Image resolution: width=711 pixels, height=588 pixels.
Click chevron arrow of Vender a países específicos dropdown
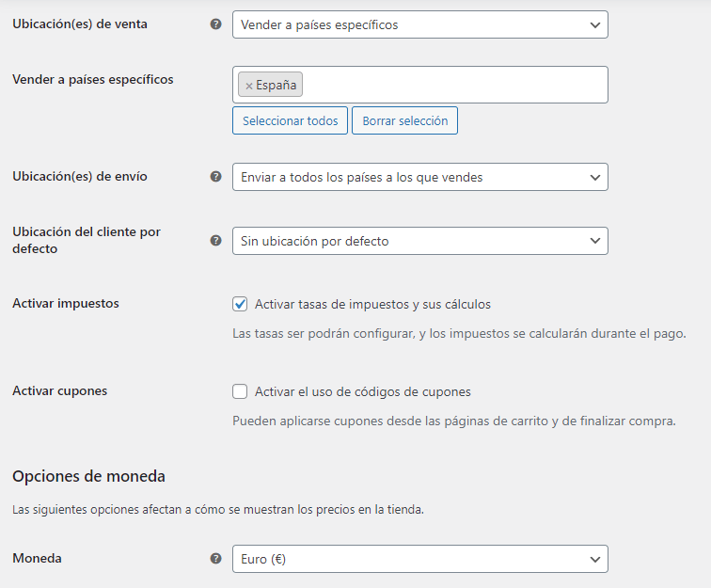click(595, 25)
